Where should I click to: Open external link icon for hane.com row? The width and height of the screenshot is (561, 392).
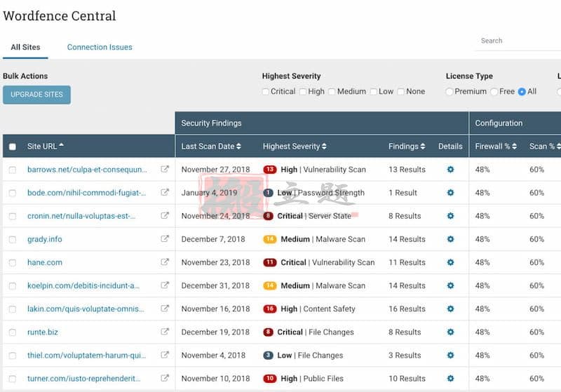[165, 262]
